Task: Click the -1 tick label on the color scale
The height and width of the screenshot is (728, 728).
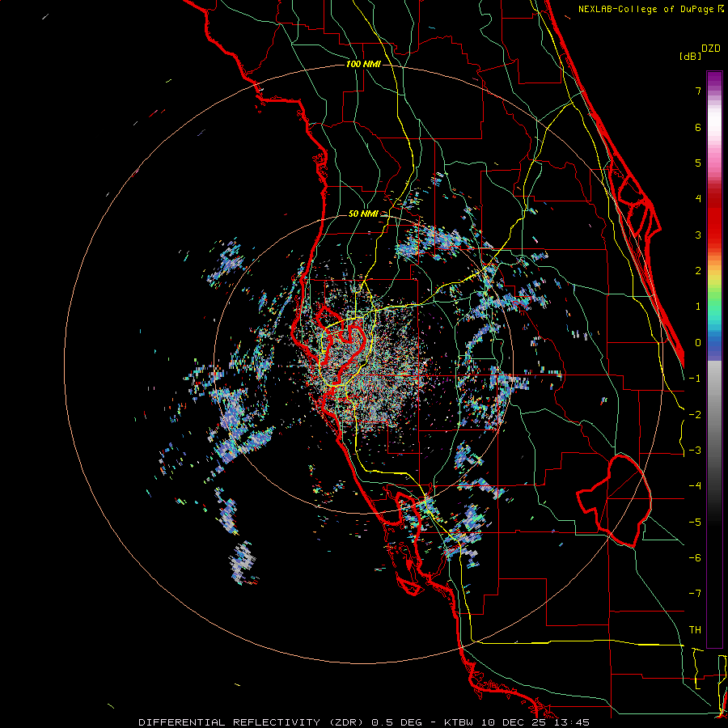Action: tap(695, 379)
